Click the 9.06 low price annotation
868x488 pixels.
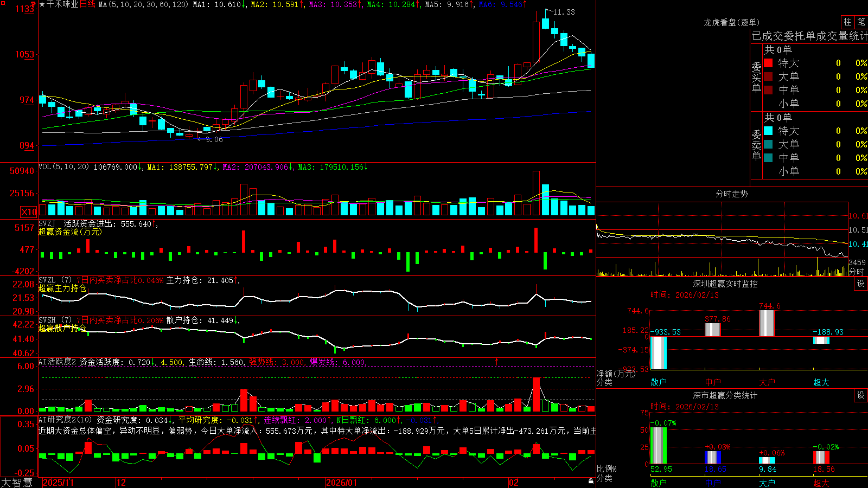[x=214, y=139]
